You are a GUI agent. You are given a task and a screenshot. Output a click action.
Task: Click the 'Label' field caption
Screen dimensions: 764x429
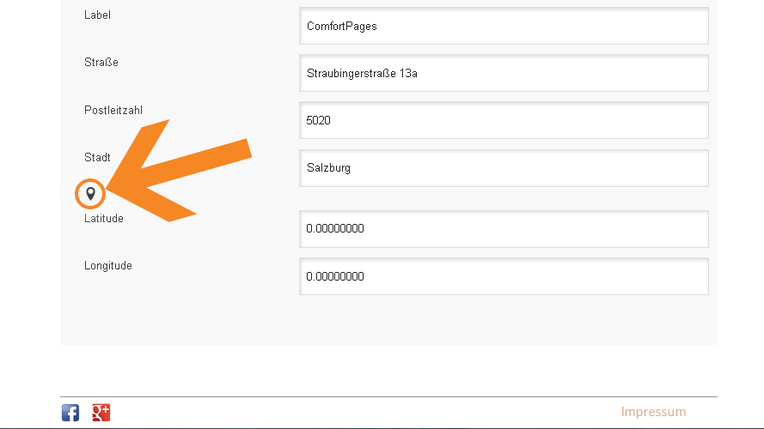pyautogui.click(x=98, y=16)
